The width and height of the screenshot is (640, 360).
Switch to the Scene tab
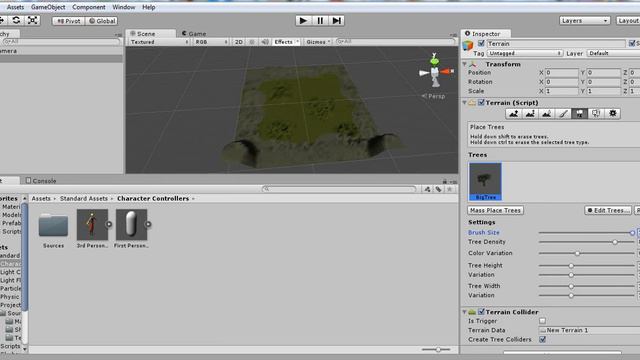pos(150,33)
